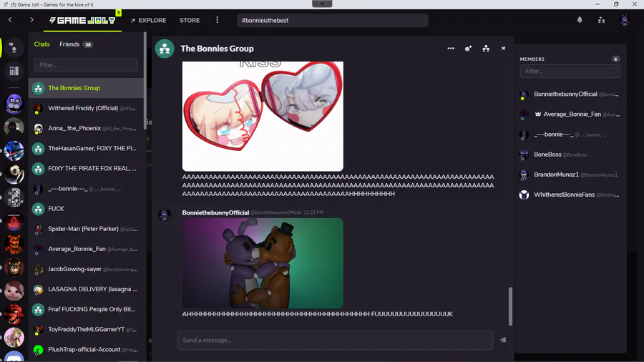
Task: Click message author avatar beside 12:21 PM
Action: coord(165,215)
